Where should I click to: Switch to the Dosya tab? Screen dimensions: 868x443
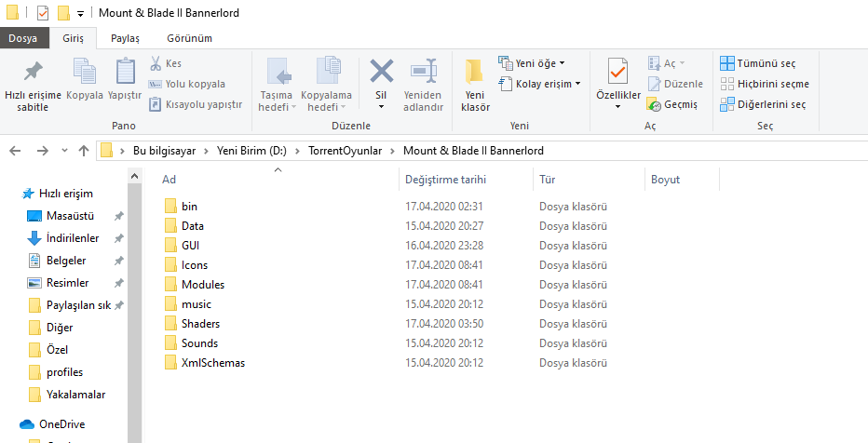point(22,38)
